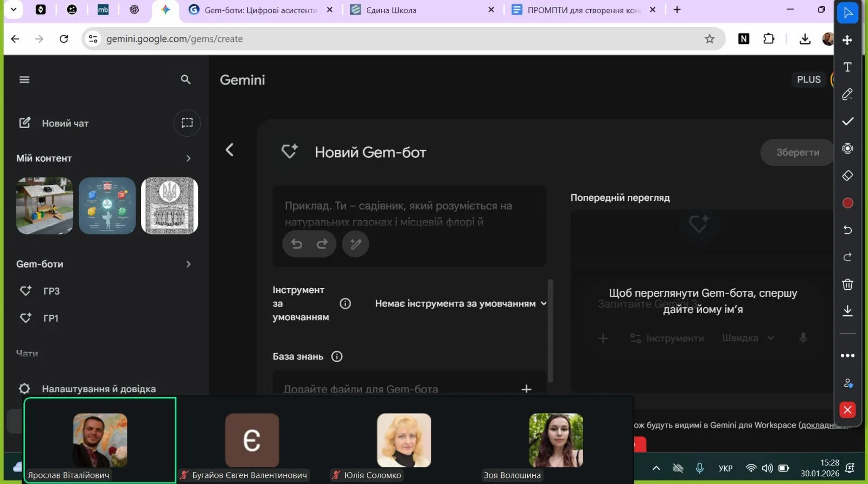The height and width of the screenshot is (484, 868).
Task: Switch to the pinned mb tab
Action: pyautogui.click(x=103, y=9)
